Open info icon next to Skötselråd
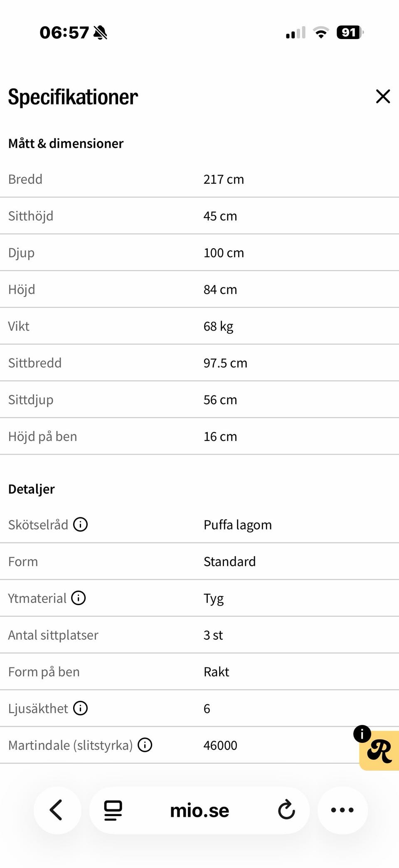 click(81, 524)
